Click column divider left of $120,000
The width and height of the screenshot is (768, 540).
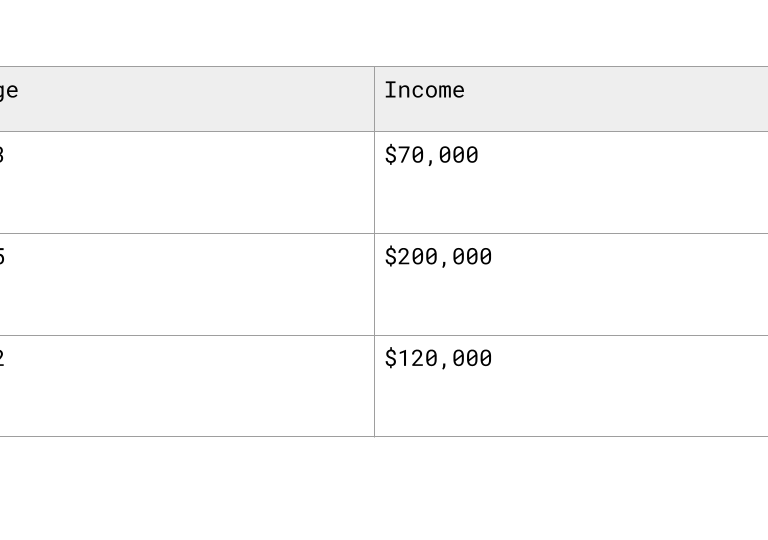(x=374, y=386)
